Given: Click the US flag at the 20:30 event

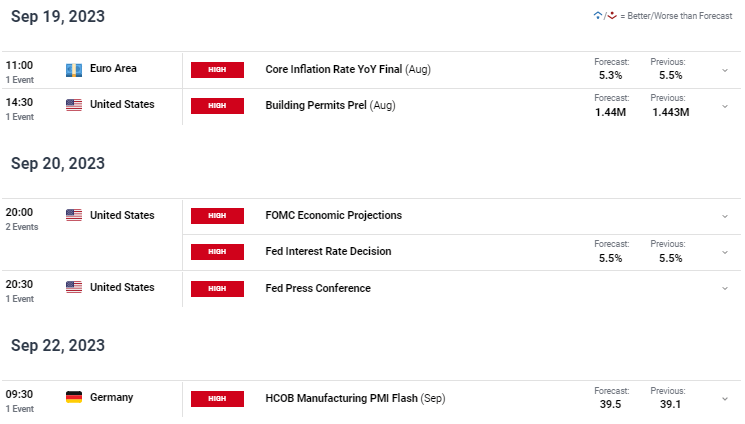Looking at the screenshot, I should [x=74, y=287].
